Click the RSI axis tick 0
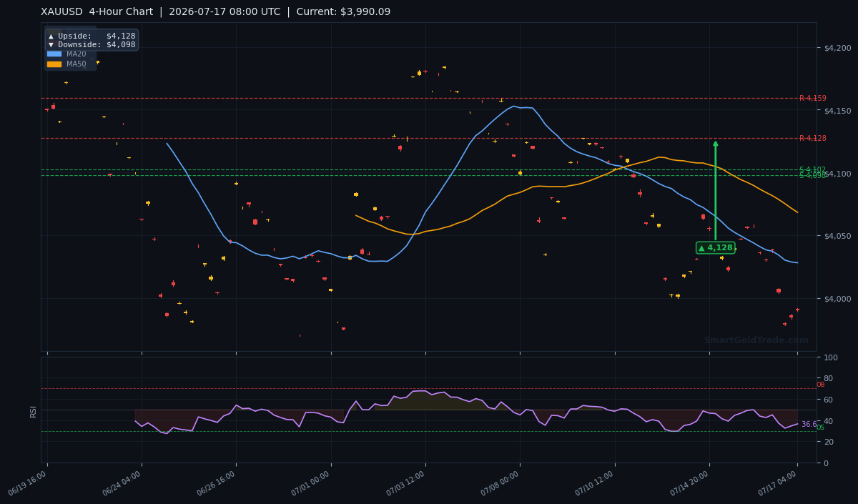The width and height of the screenshot is (858, 504). (826, 463)
